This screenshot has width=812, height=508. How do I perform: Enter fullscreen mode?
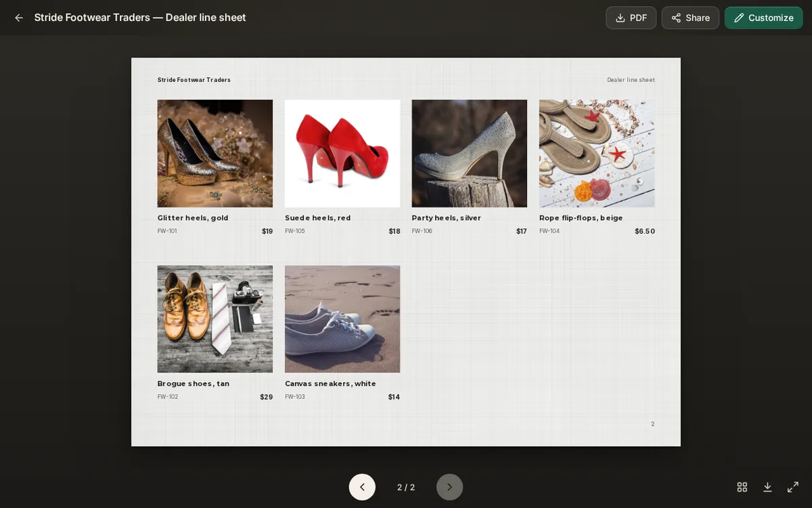pyautogui.click(x=793, y=487)
